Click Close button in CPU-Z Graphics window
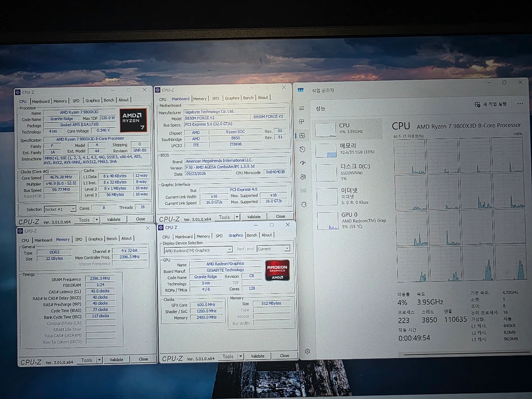The height and width of the screenshot is (399, 532). click(x=284, y=355)
